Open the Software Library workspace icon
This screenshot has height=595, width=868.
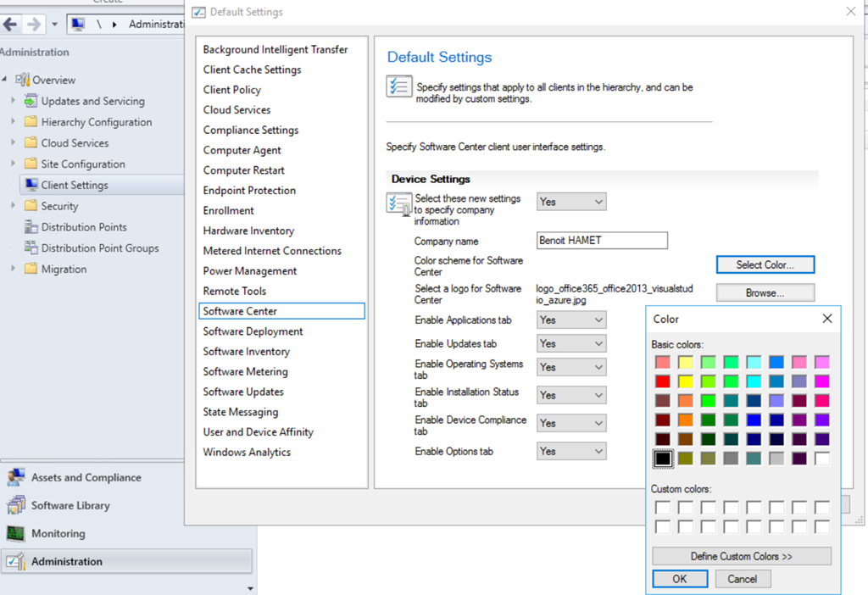tap(16, 505)
